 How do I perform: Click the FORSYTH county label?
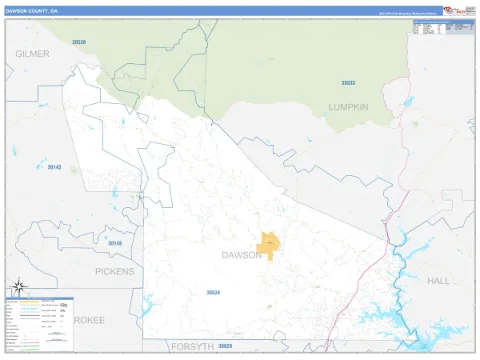point(192,347)
